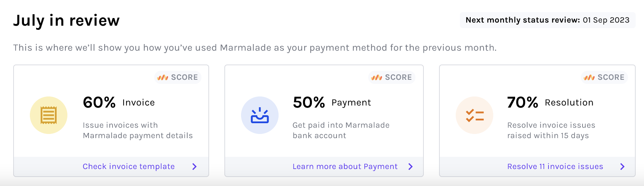Click Get paid into Marmalade bank account text
644x186 pixels.
341,130
